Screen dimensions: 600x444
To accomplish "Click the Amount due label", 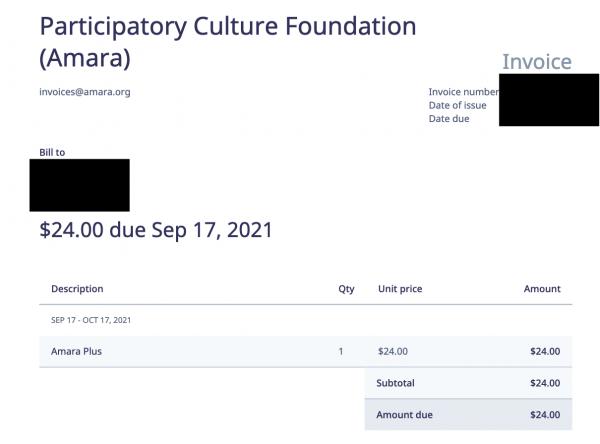I will point(404,415).
